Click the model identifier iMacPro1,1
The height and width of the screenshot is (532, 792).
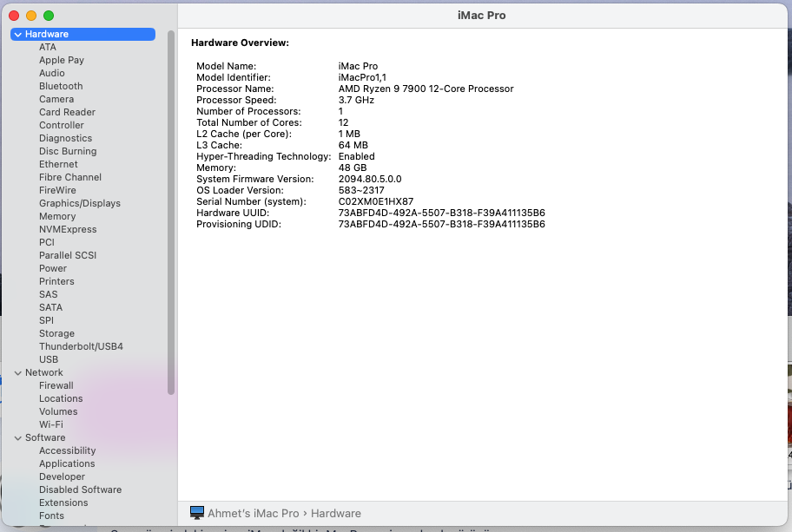(x=362, y=77)
